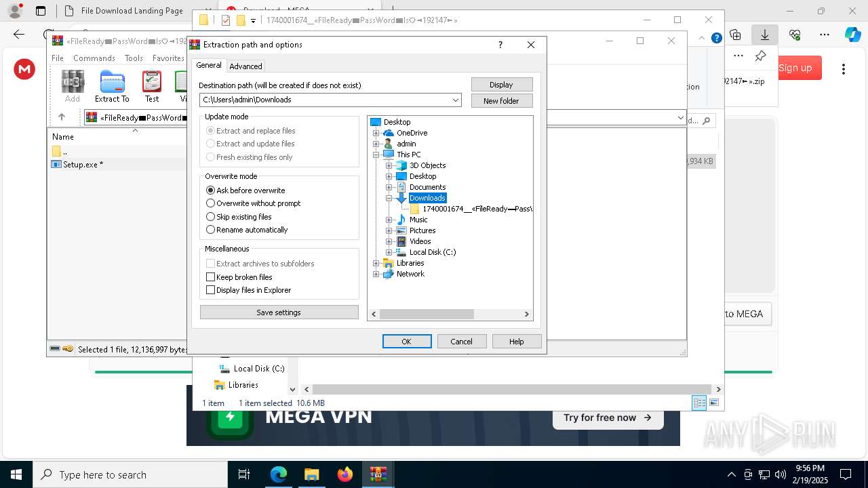Screen dimensions: 868x488
Task: Click the up-one-level arrow in WinRAR
Action: pyautogui.click(x=62, y=117)
